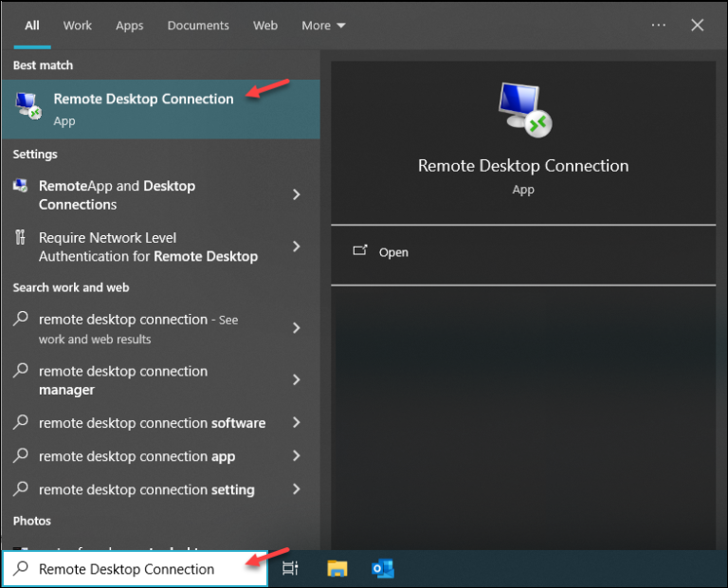Click search icon beside 'connection manager' suggestion
This screenshot has height=588, width=728.
[x=21, y=370]
